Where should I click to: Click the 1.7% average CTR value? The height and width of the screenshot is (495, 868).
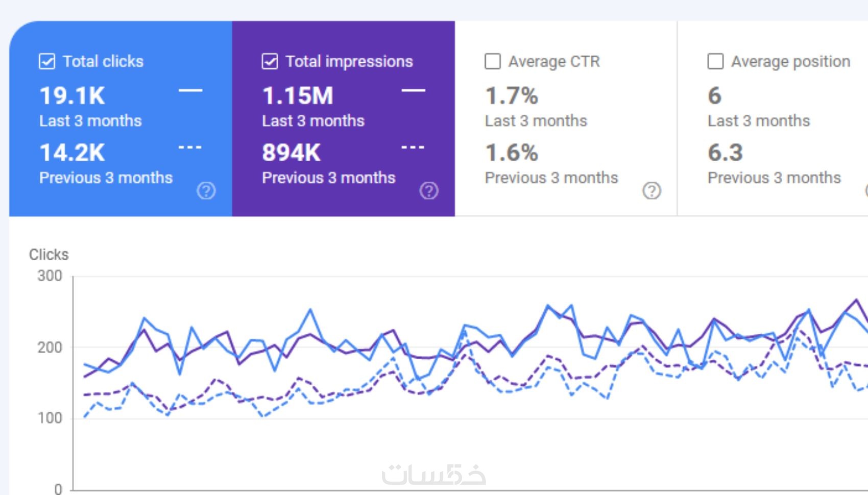512,96
